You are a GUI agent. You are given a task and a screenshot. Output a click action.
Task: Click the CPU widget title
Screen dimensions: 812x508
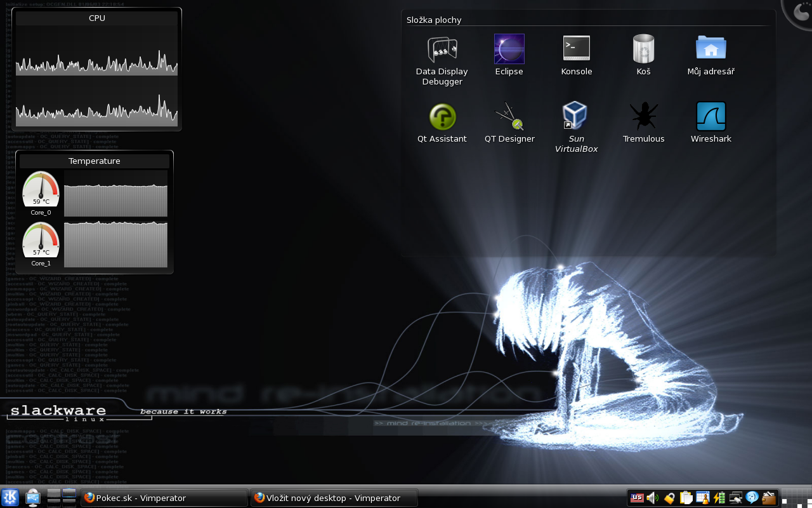click(x=97, y=18)
